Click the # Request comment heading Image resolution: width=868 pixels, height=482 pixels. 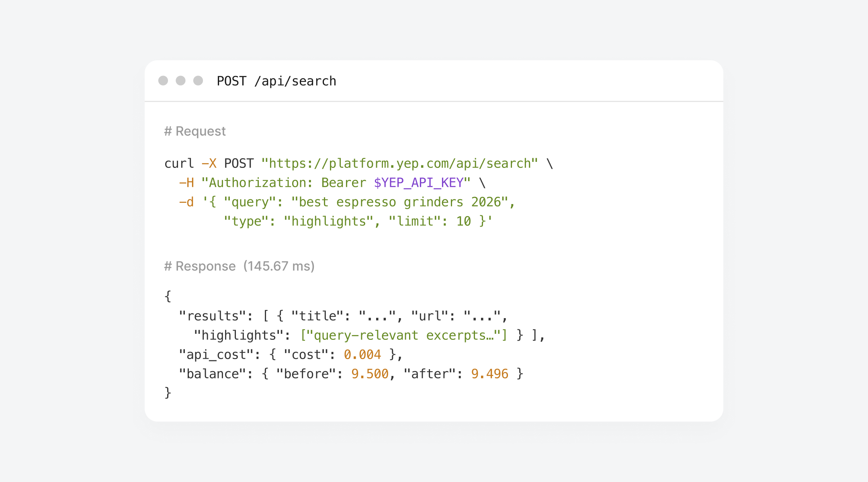(x=195, y=131)
